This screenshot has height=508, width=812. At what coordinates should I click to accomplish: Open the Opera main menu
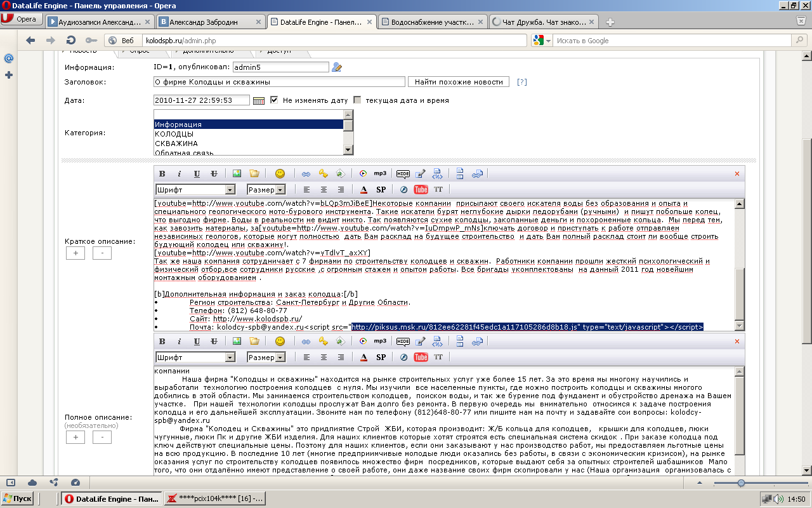pyautogui.click(x=22, y=19)
